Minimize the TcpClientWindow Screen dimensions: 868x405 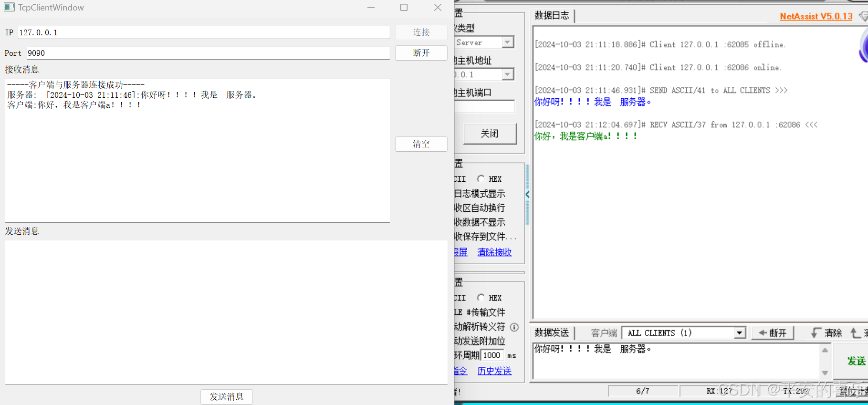pos(371,7)
